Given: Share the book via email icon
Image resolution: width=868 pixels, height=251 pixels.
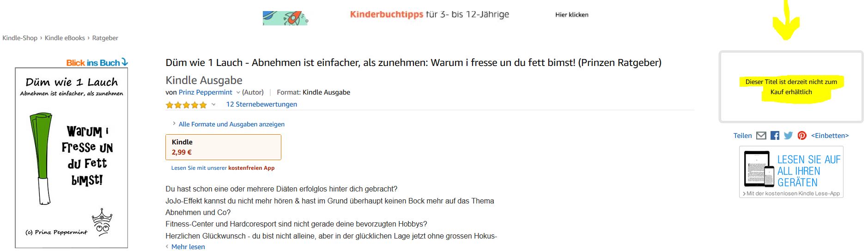Looking at the screenshot, I should tap(761, 136).
